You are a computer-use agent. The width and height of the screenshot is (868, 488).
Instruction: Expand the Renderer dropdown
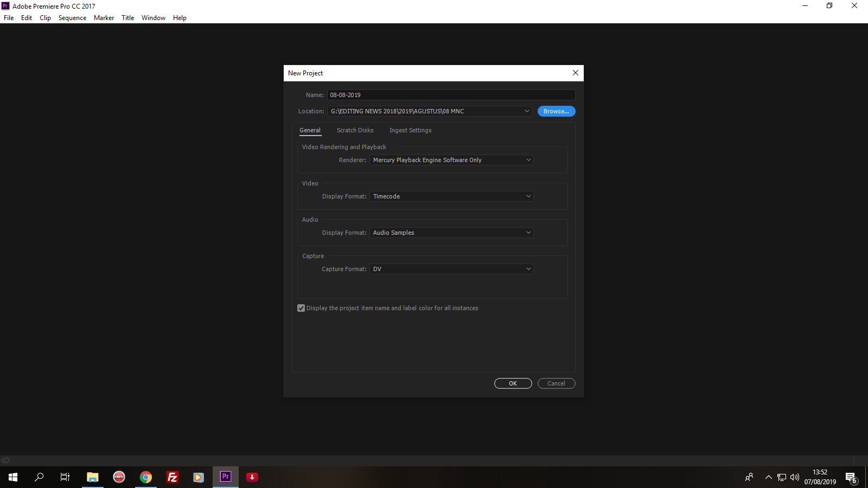(451, 160)
